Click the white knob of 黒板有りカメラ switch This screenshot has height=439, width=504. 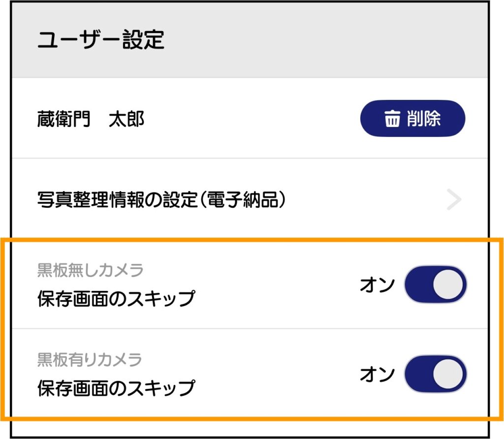click(x=448, y=376)
